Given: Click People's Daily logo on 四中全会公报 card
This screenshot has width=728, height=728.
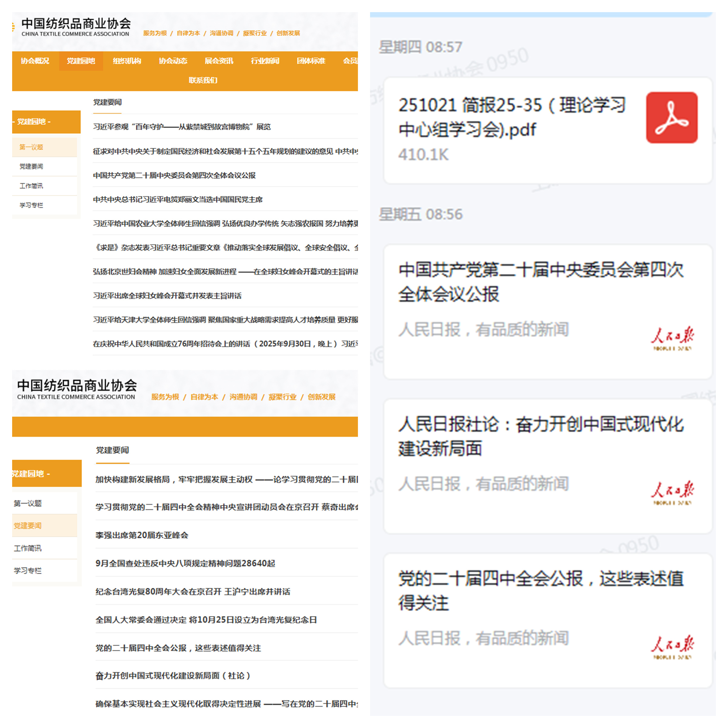Looking at the screenshot, I should tap(672, 647).
